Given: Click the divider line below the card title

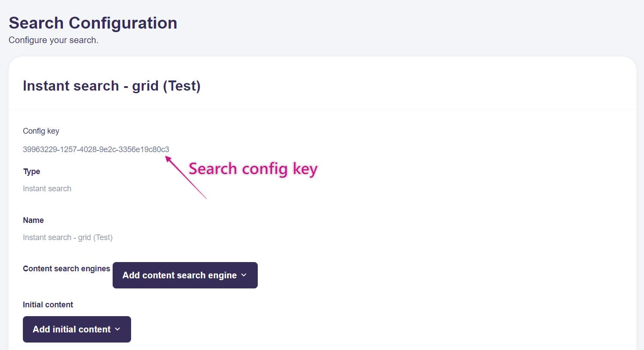Looking at the screenshot, I should pyautogui.click(x=322, y=109).
